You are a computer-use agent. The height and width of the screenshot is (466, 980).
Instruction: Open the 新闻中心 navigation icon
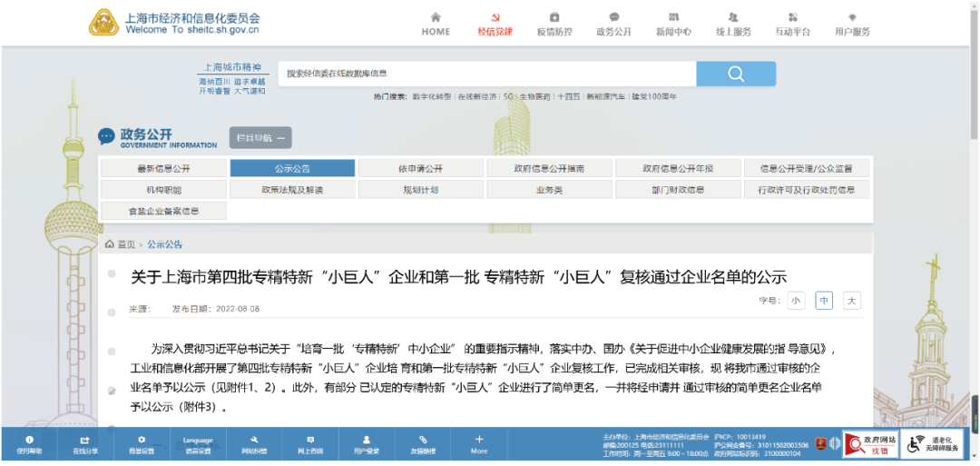673,17
